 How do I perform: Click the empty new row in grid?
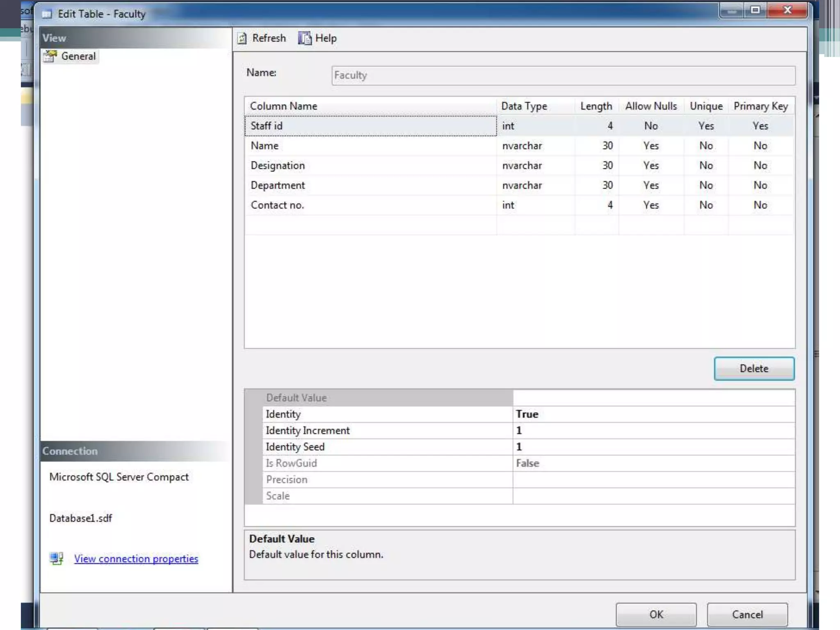370,225
